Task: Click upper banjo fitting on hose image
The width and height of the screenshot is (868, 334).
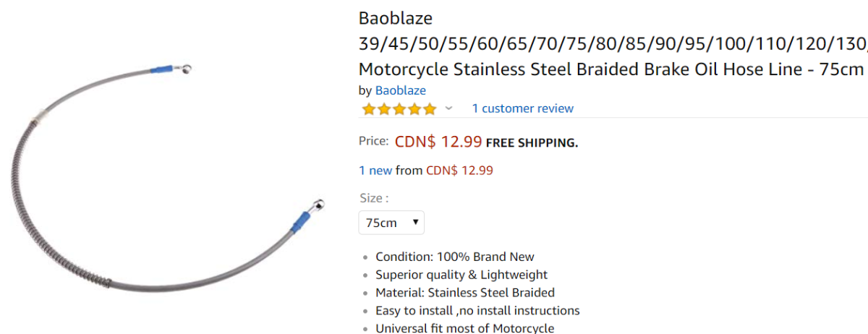Action: (x=187, y=69)
